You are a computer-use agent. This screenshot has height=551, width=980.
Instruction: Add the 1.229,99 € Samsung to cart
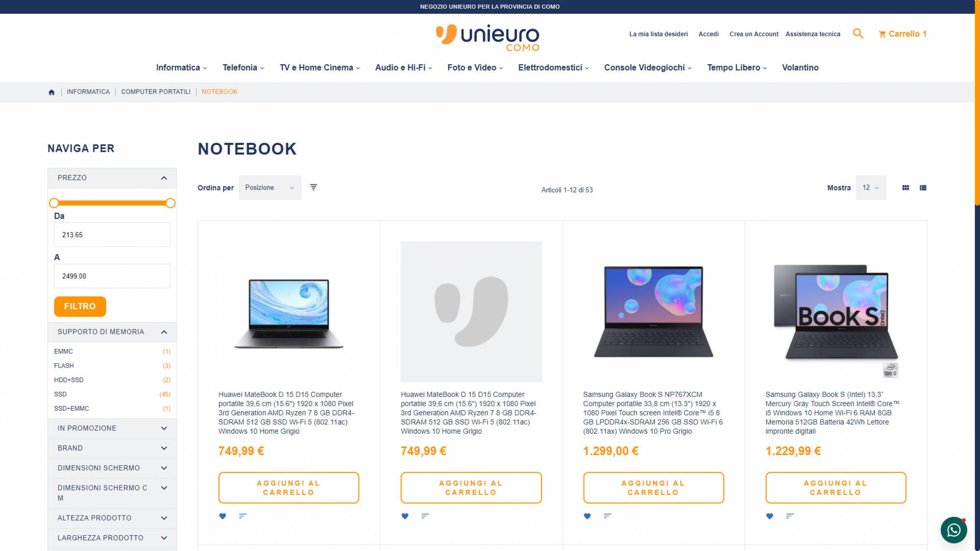[835, 488]
